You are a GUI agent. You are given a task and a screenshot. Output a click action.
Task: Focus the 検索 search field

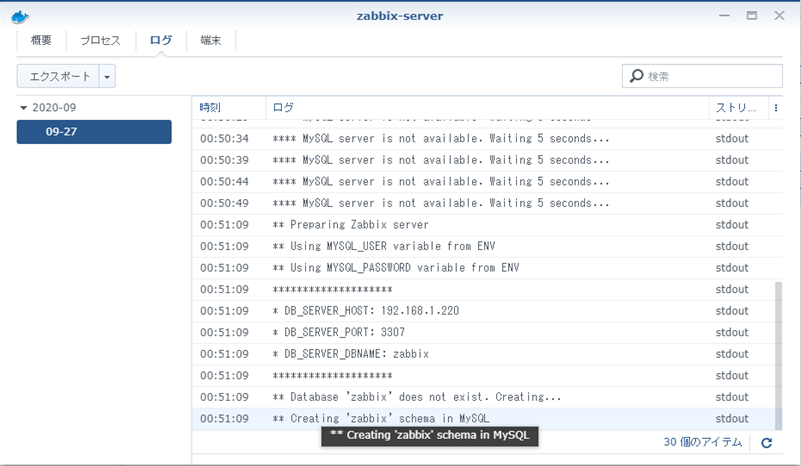[702, 76]
